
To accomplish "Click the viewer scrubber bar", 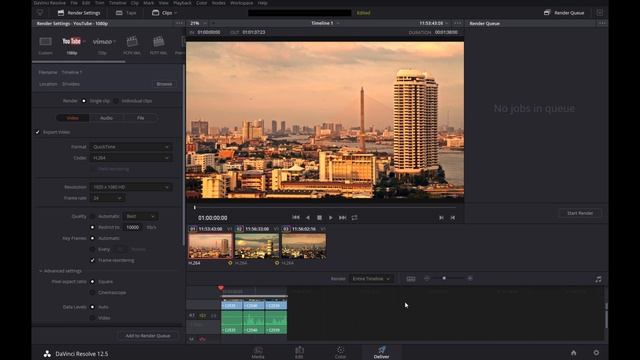I will 324,208.
